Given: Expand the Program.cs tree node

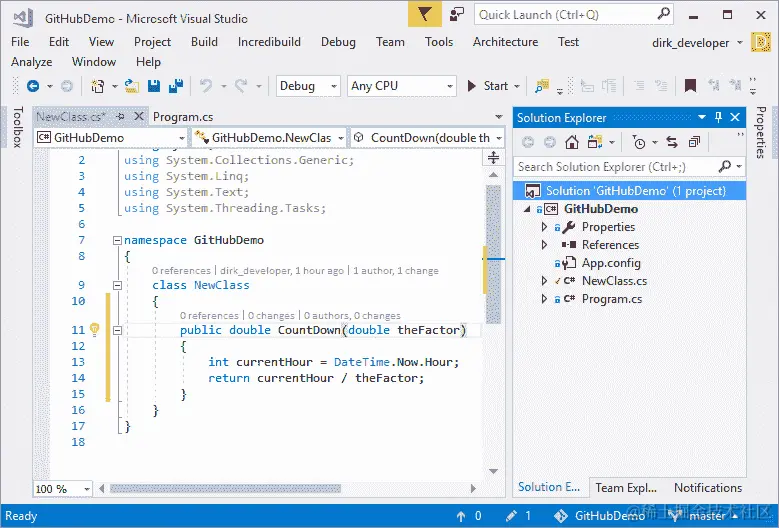Looking at the screenshot, I should pyautogui.click(x=544, y=299).
